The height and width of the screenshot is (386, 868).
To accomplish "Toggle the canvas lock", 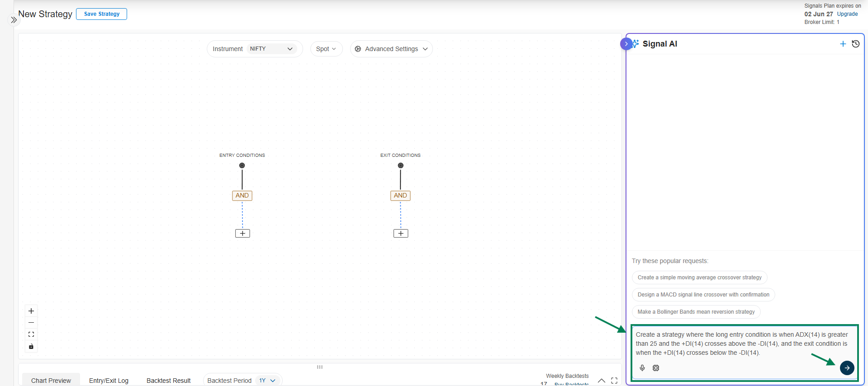I will (x=31, y=347).
